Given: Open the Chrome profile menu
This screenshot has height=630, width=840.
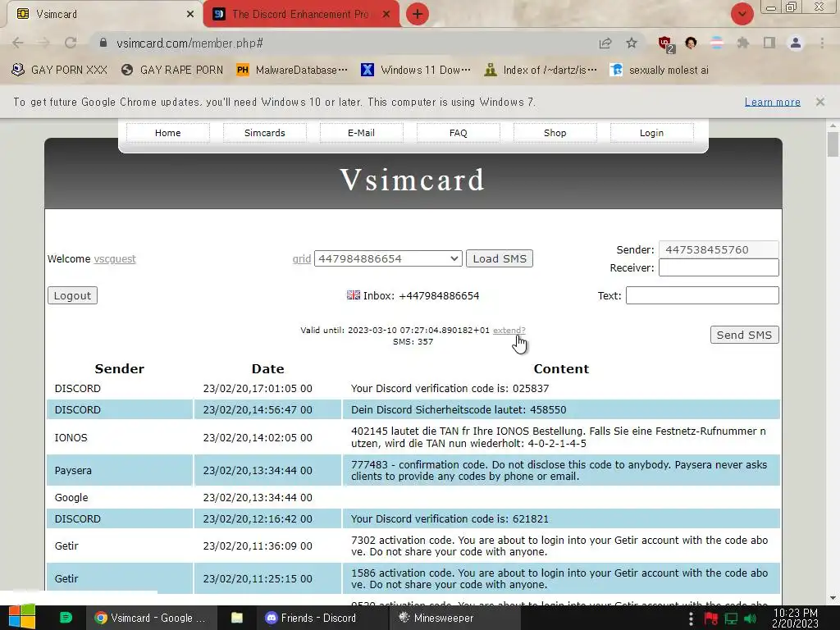Looking at the screenshot, I should coord(796,43).
